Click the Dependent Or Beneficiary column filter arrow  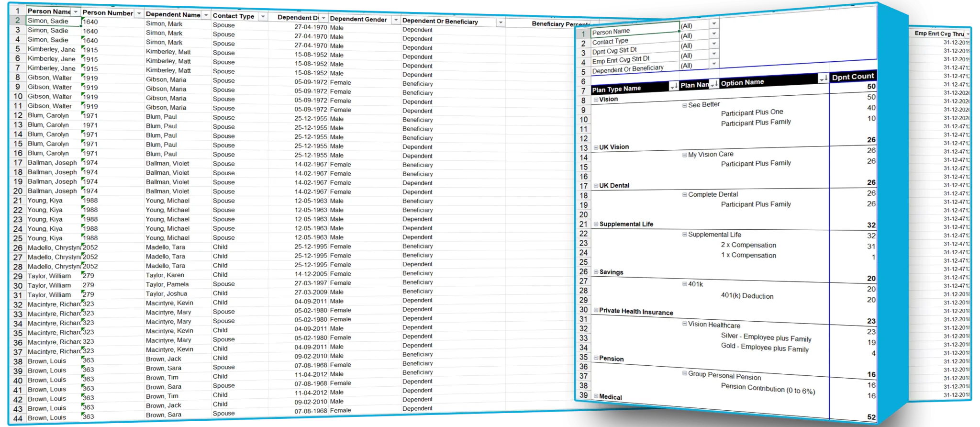click(x=501, y=22)
